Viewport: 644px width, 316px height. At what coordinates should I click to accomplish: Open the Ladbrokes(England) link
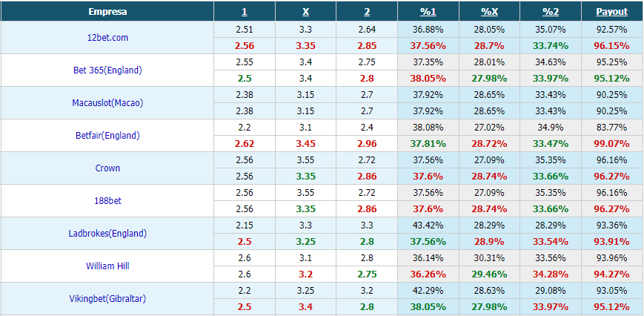[107, 234]
